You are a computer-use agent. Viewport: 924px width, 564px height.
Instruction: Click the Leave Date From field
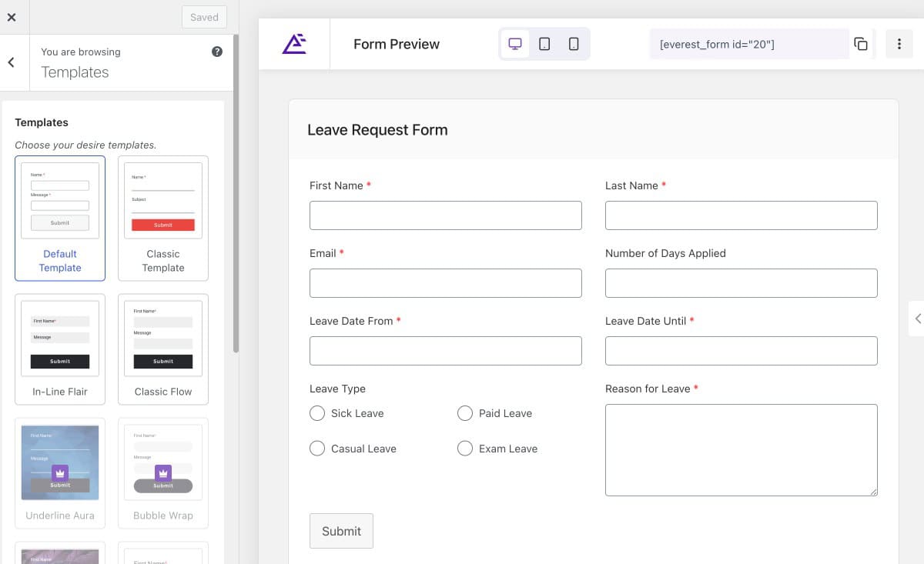click(x=446, y=351)
